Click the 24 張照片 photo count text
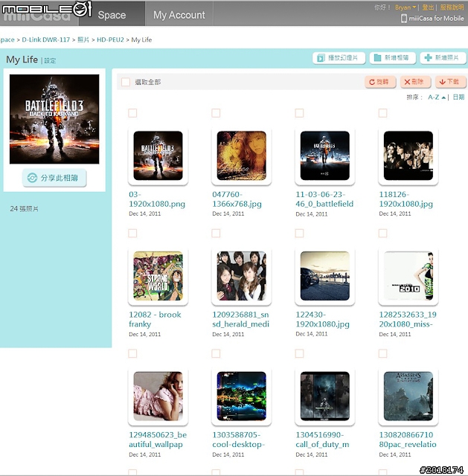 coord(24,209)
